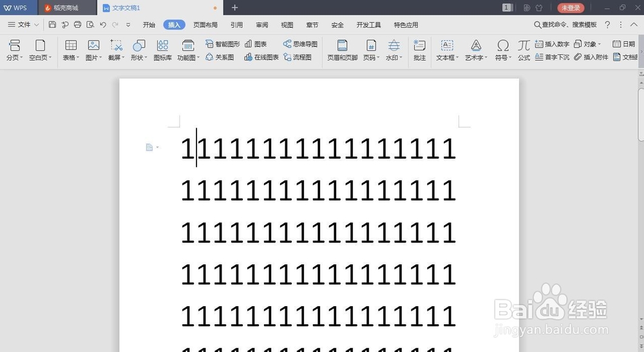Screen dimensions: 644x352
Task: Insert a formula (公式)
Action: click(524, 50)
